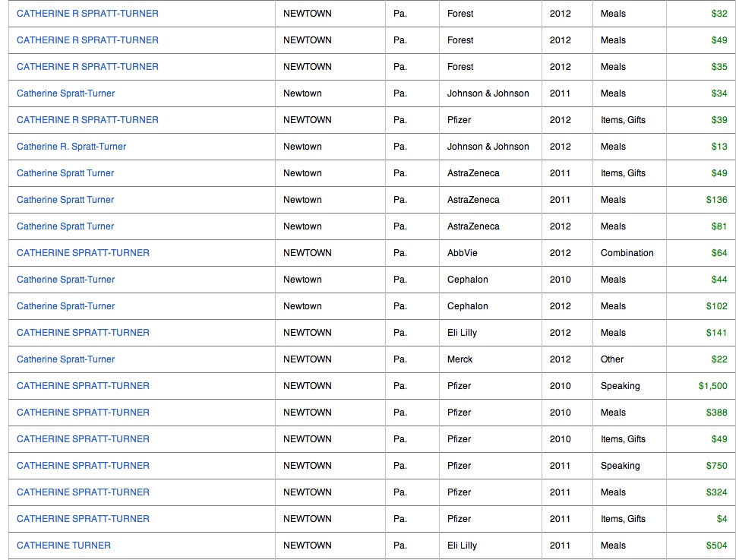This screenshot has height=560, width=739.
Task: Open Catherine Spratt Turner link for AstraZeneca $49
Action: click(65, 173)
